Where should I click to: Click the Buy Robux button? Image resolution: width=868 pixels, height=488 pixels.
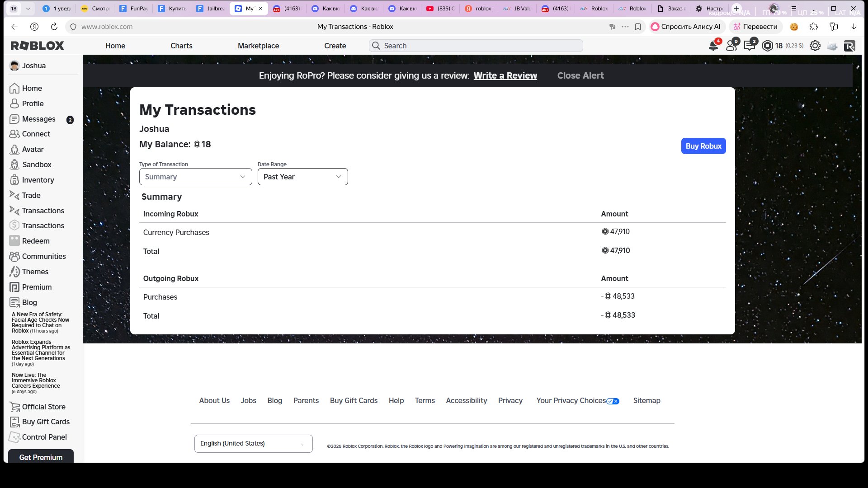[703, 146]
